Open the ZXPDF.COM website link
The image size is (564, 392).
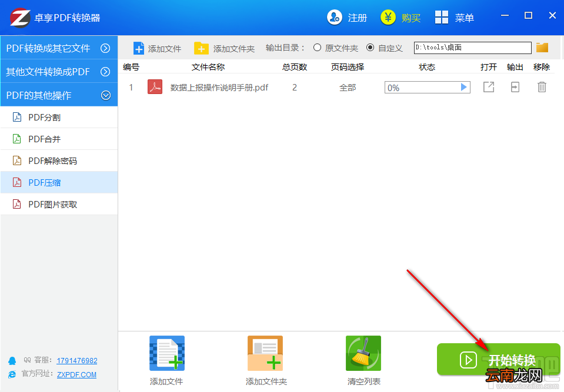pyautogui.click(x=76, y=375)
